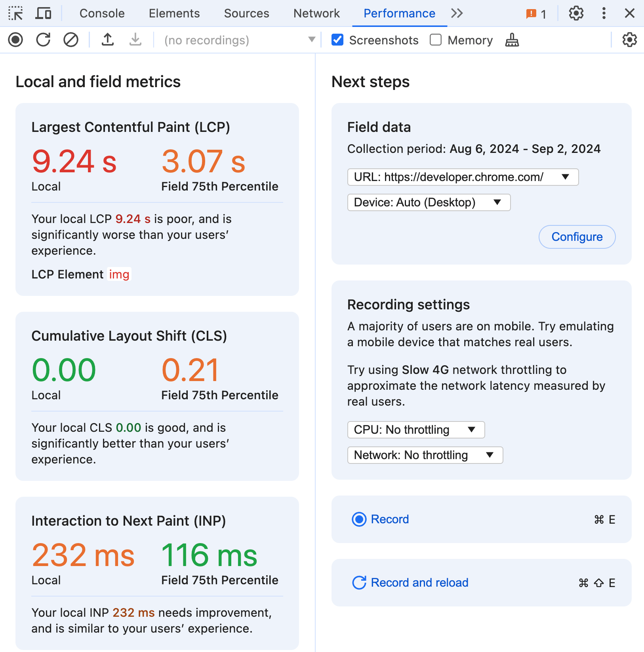Image resolution: width=644 pixels, height=652 pixels.
Task: Open the Device: Auto (Desktop) dropdown
Action: [429, 202]
